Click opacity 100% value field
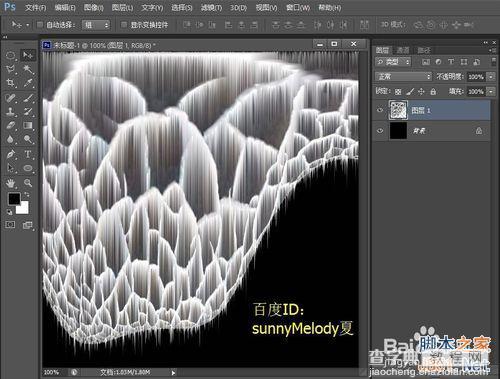This screenshot has height=379, width=500. tap(476, 77)
